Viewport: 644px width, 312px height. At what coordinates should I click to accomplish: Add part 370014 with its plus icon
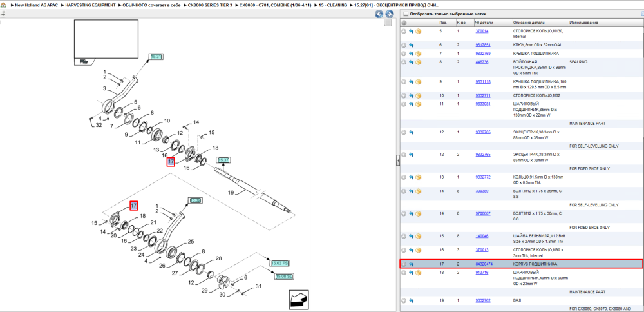404,31
